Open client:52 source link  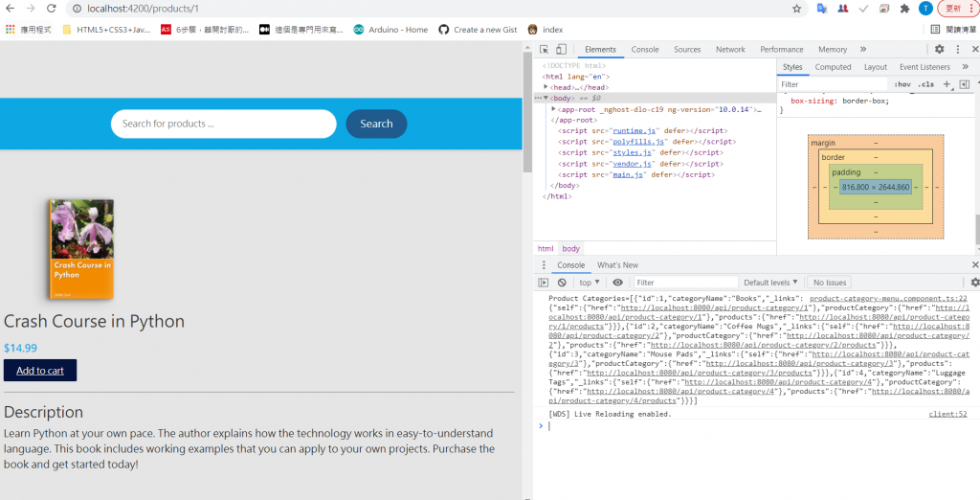[x=947, y=414]
